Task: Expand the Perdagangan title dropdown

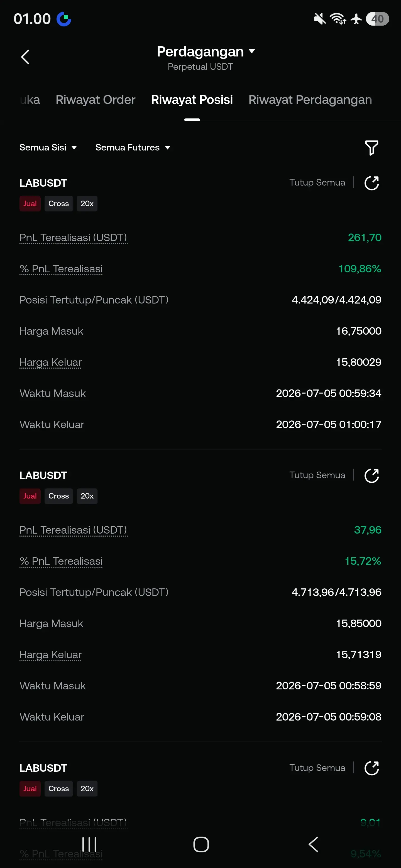Action: pyautogui.click(x=206, y=51)
